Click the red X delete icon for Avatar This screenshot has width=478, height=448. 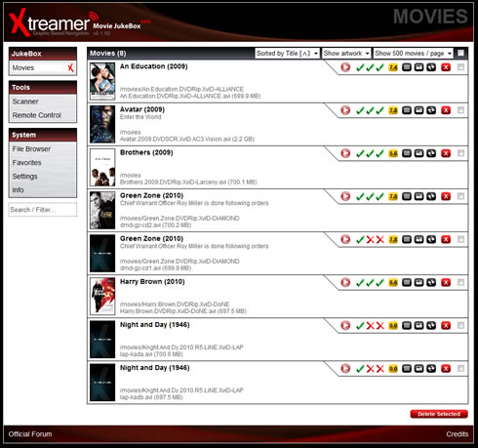[446, 110]
